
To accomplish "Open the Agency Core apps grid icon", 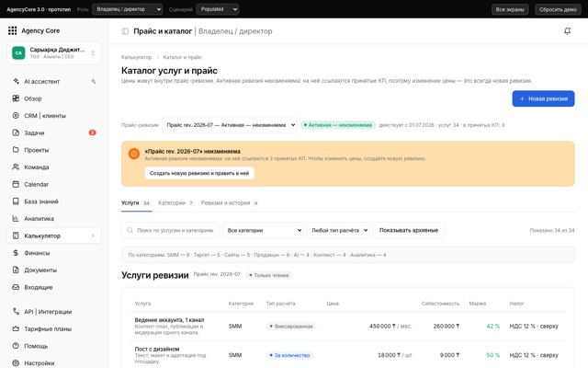I will pos(12,30).
